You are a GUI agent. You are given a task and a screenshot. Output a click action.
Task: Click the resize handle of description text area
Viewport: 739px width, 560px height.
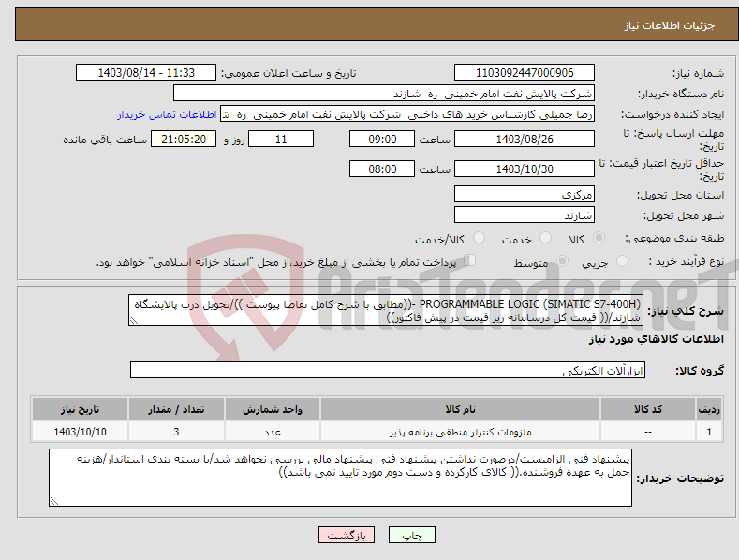(x=134, y=320)
